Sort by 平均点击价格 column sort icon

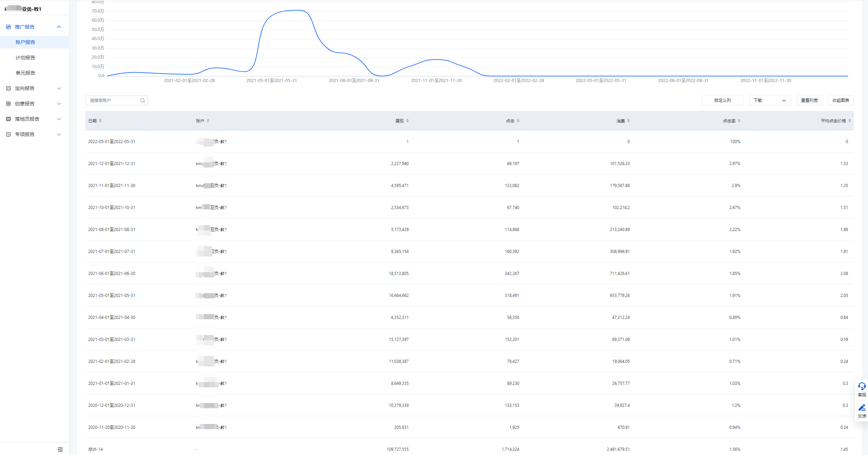click(x=850, y=121)
